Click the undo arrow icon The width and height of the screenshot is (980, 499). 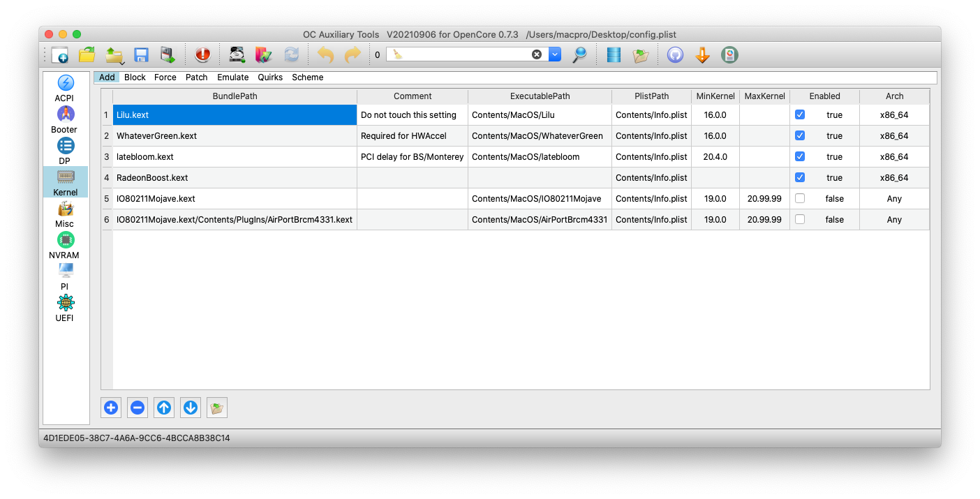coord(326,54)
